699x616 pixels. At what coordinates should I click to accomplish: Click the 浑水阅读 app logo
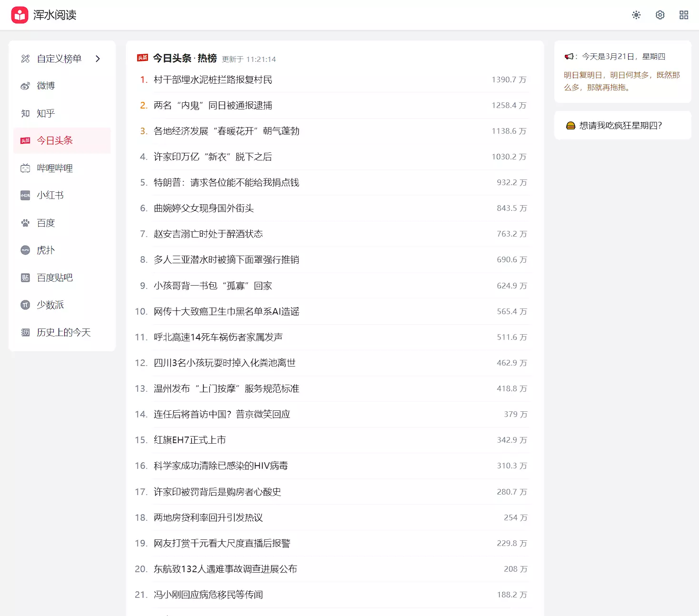point(20,15)
